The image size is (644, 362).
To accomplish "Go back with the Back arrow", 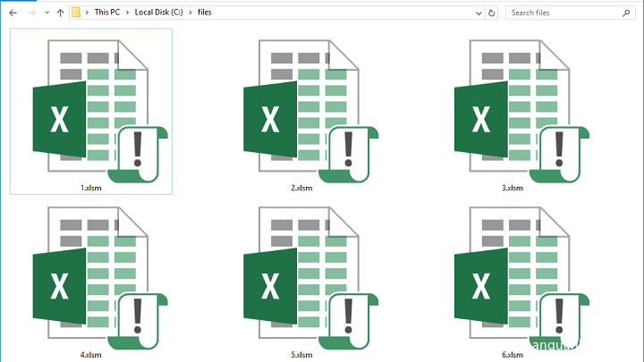I will tap(13, 13).
